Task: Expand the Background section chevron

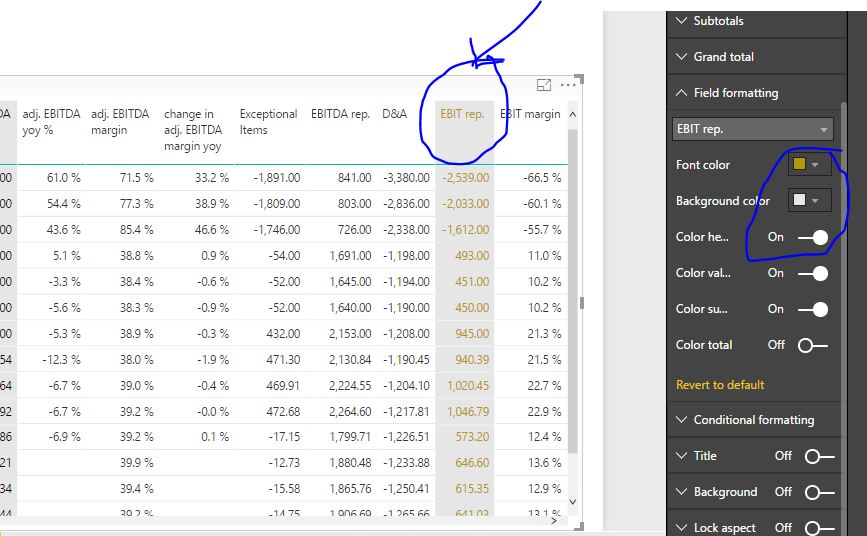Action: [x=681, y=492]
